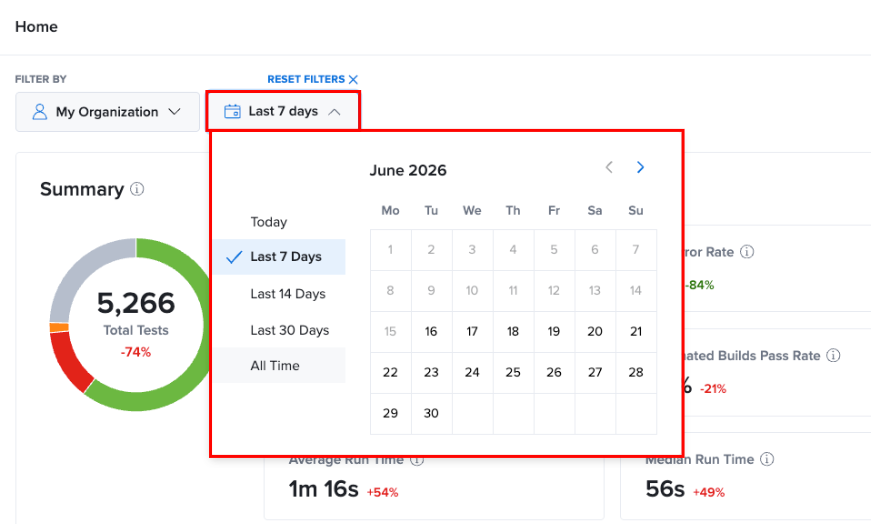
Task: Click the Builds Pass Rate info icon
Action: [x=833, y=355]
